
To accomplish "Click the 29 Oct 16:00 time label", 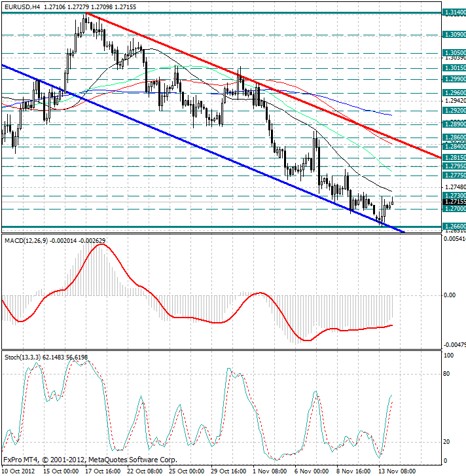I will click(x=228, y=471).
